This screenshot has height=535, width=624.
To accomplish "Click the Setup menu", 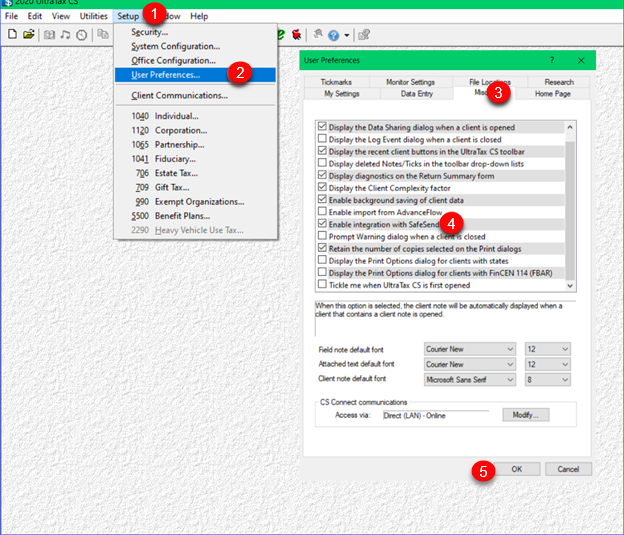I will [128, 16].
